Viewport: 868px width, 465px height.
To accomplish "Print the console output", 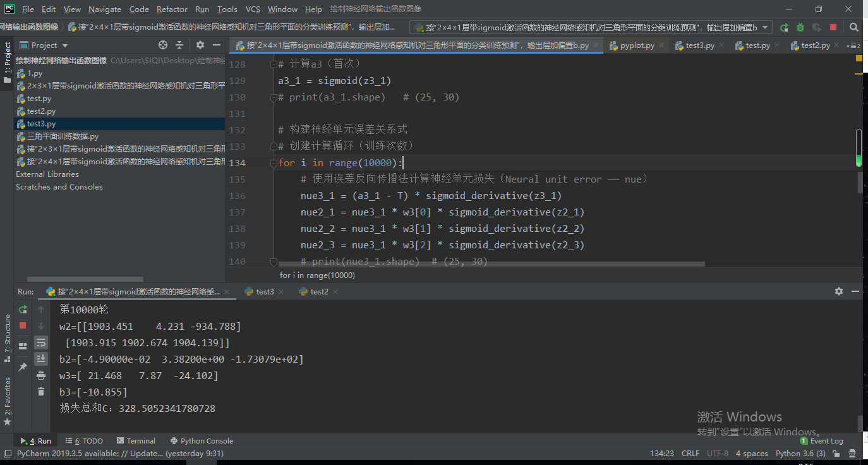I will click(41, 375).
